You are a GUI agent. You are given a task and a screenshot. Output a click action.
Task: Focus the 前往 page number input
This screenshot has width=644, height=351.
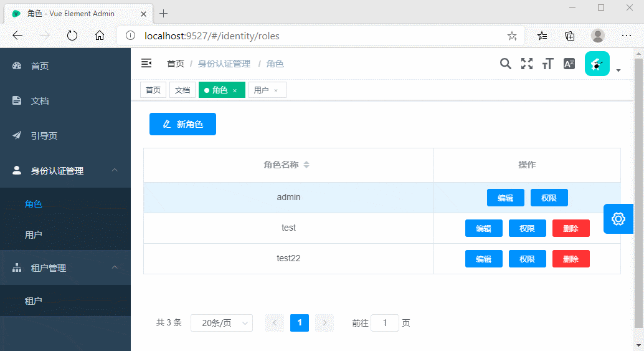[385, 323]
